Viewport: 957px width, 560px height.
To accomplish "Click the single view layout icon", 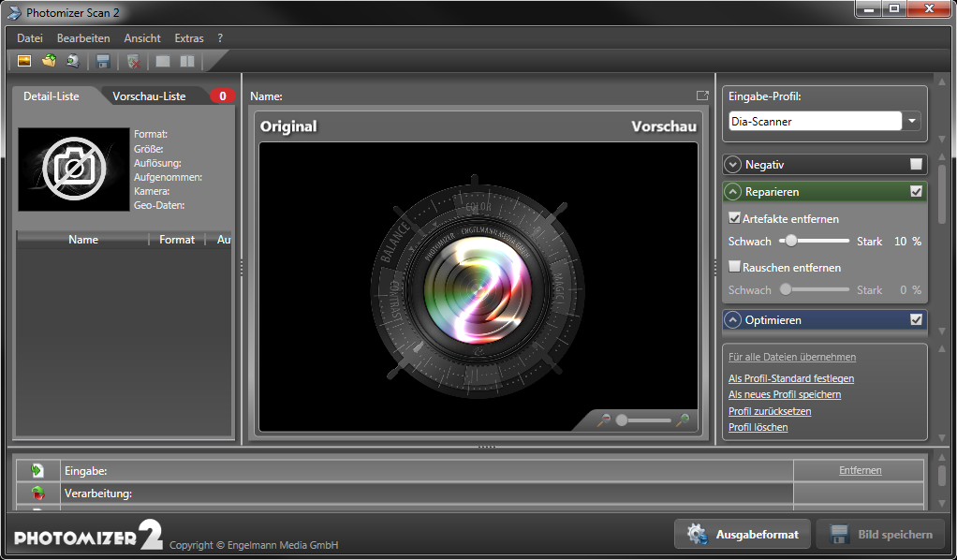I will click(163, 62).
